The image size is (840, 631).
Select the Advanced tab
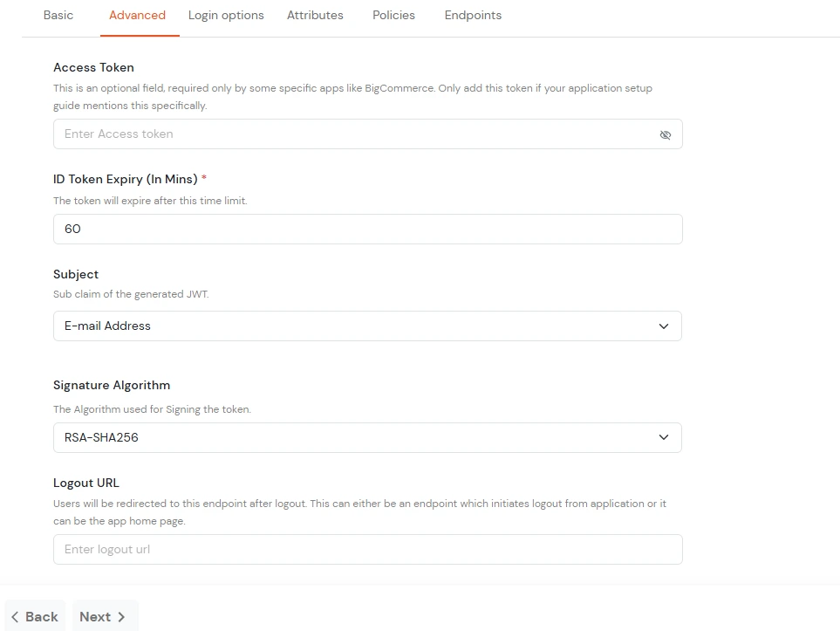(x=137, y=15)
